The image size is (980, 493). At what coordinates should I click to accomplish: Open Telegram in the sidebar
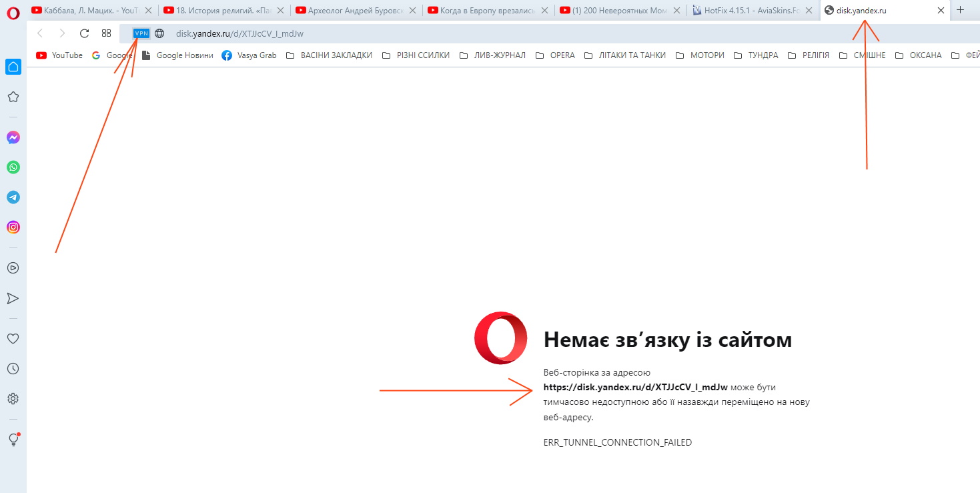click(x=13, y=197)
